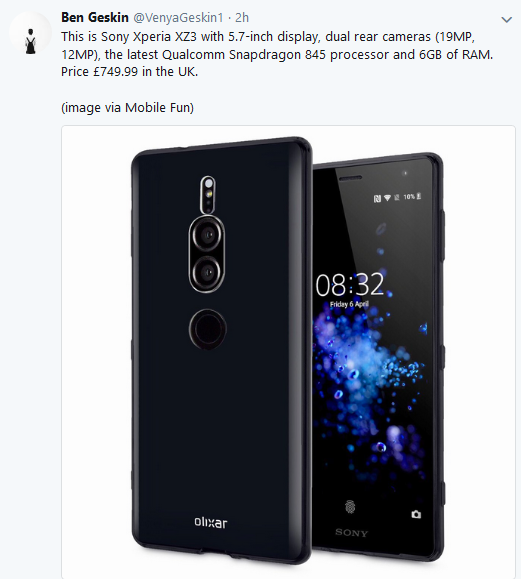Click the upper rear camera lens
The width and height of the screenshot is (521, 579).
pyautogui.click(x=207, y=235)
